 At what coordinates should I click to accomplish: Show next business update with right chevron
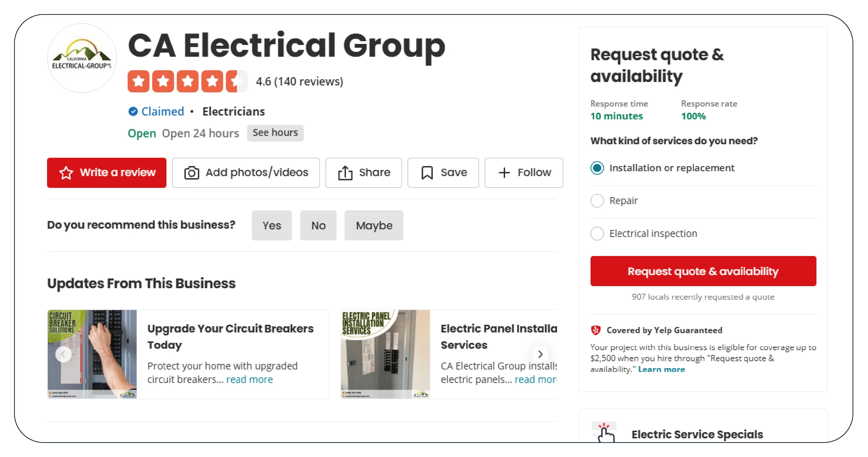click(540, 354)
